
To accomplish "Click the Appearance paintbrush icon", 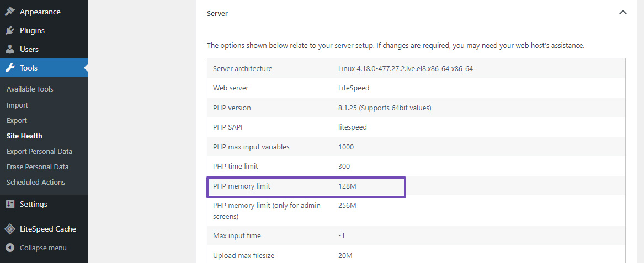I will [x=10, y=12].
